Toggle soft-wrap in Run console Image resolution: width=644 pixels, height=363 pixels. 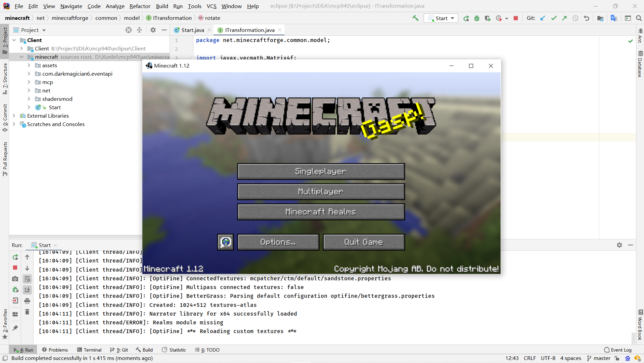pos(27,279)
